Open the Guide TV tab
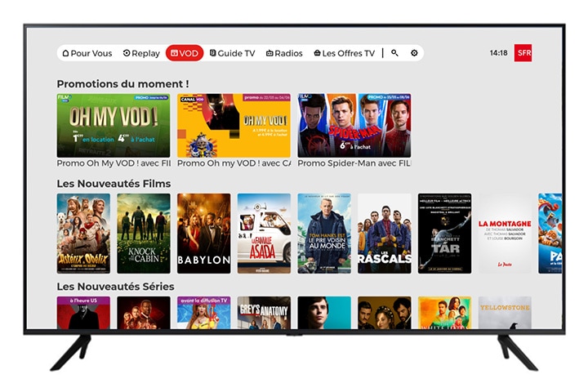Viewport: 588px width, 392px height. [232, 53]
